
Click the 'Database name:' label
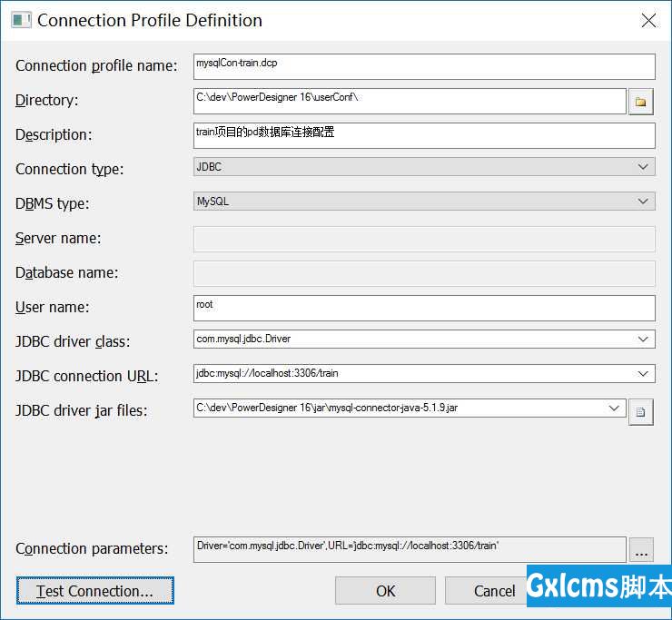(x=67, y=273)
